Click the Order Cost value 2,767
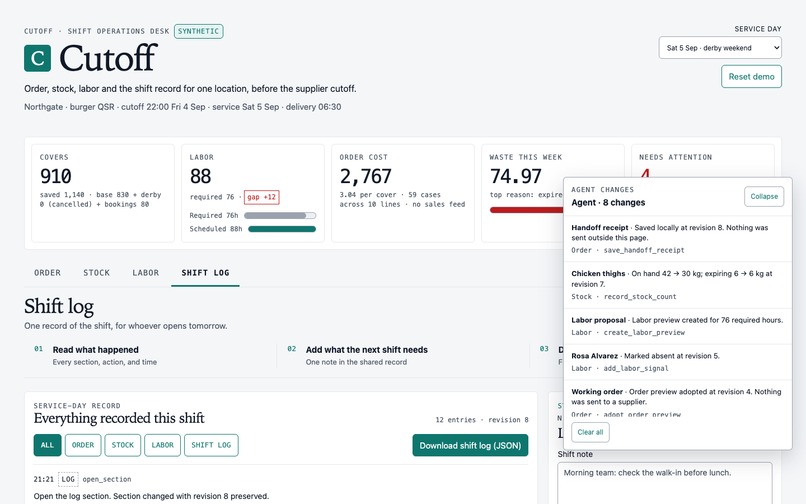 (365, 176)
